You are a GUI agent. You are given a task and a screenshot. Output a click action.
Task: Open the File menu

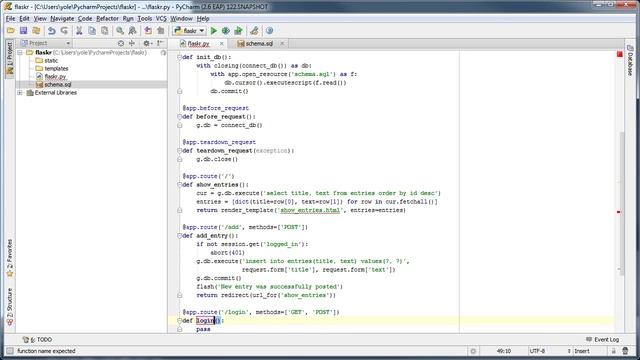pos(10,18)
